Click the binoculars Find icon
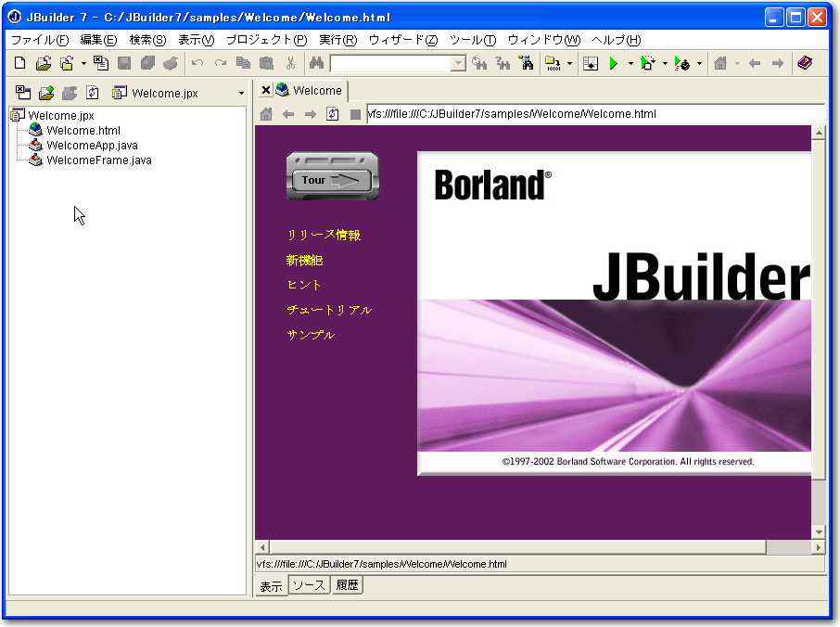Screen dimensions: 840x627 click(316, 64)
